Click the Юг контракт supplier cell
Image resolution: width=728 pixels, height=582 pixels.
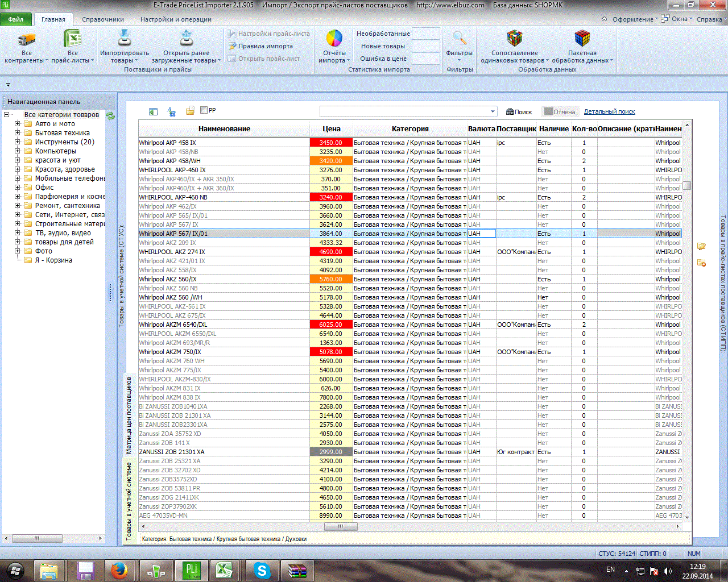(516, 452)
